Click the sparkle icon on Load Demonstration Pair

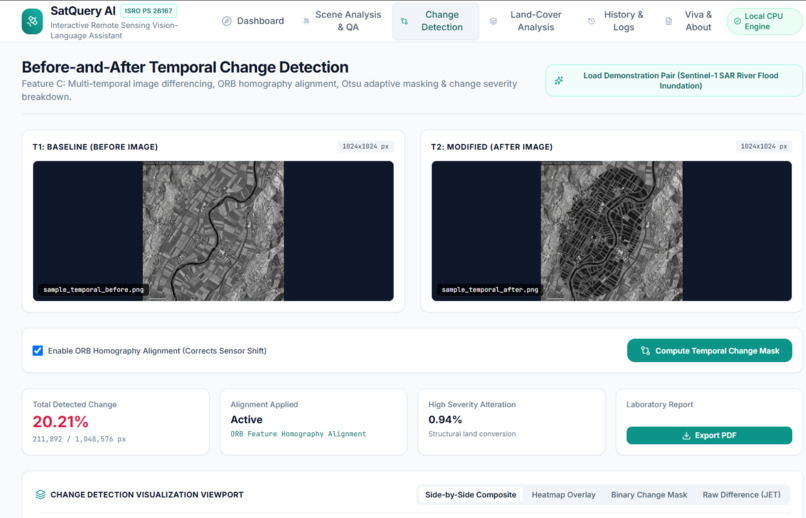coord(559,80)
